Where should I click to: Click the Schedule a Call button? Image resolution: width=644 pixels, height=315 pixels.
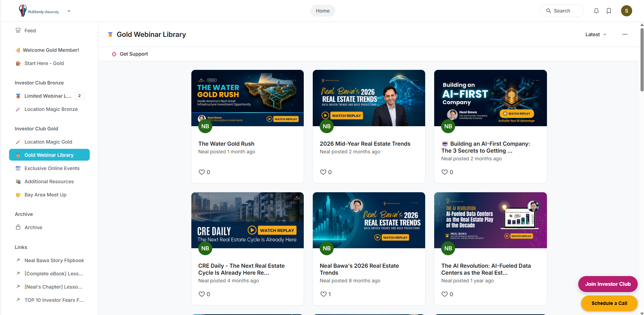coord(609,303)
